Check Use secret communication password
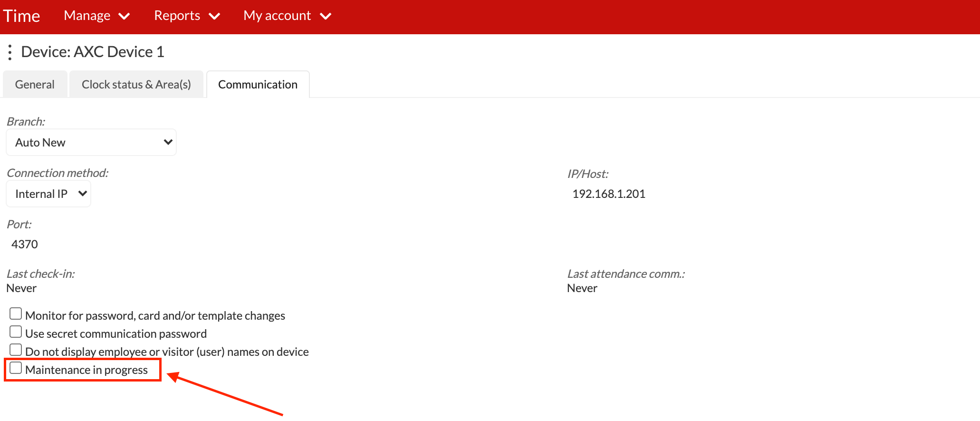This screenshot has width=980, height=421. click(16, 332)
